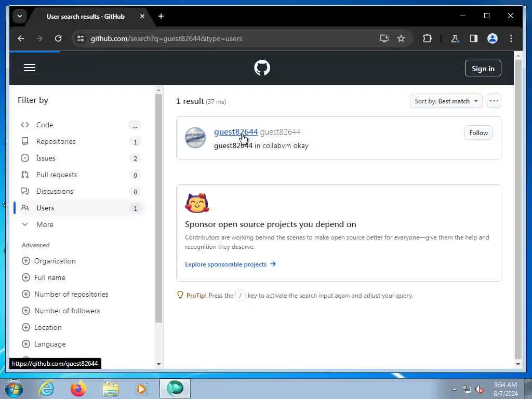
Task: Click the 'Filter by' sidebar heading
Action: point(33,100)
